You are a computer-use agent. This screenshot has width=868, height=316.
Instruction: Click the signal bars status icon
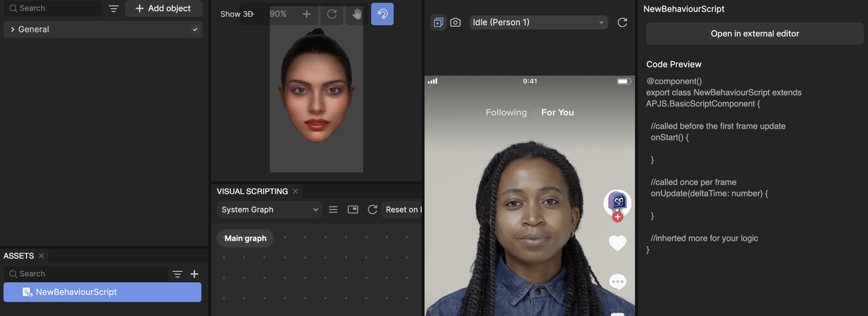click(433, 81)
